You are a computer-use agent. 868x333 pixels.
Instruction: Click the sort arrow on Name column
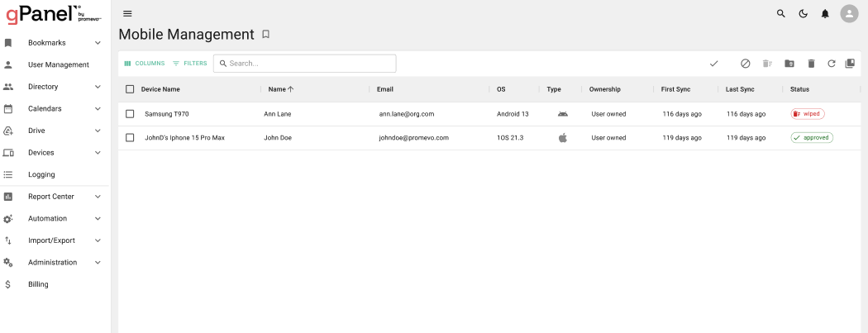click(x=291, y=89)
